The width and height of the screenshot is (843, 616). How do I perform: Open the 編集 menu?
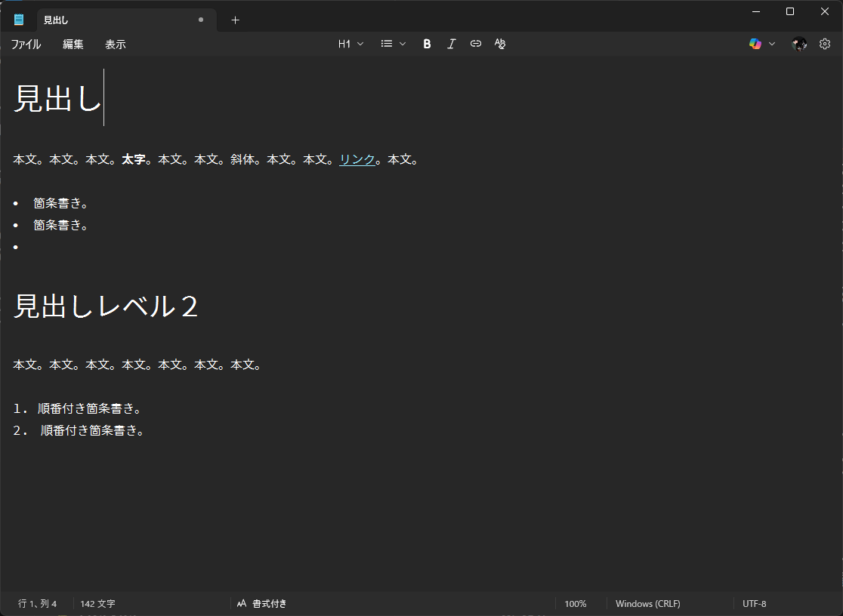pyautogui.click(x=73, y=45)
